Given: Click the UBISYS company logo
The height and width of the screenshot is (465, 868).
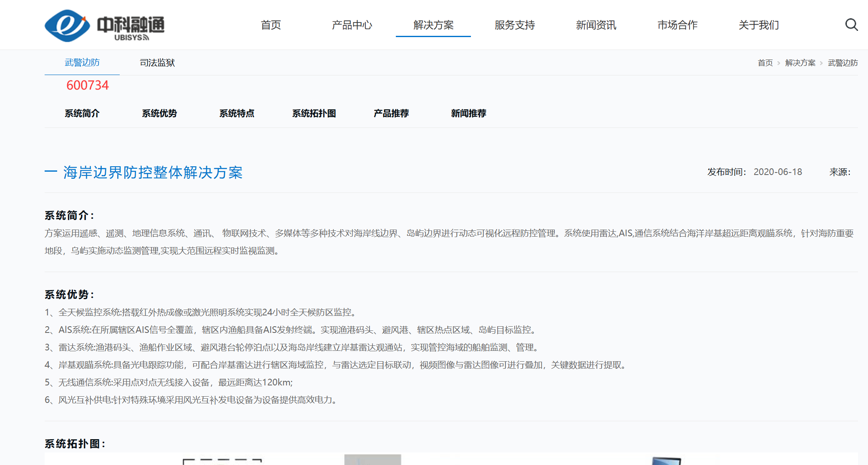Looking at the screenshot, I should [104, 25].
